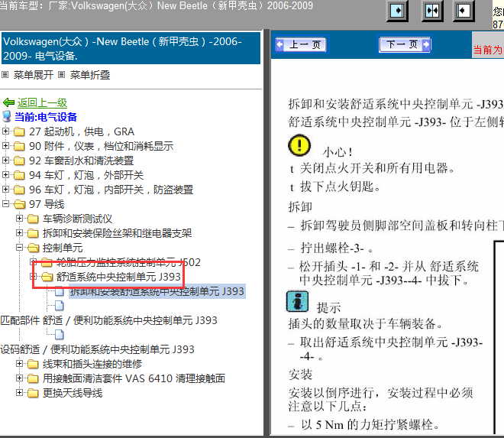The image size is (504, 438).
Task: Open 96 车灯,灯泡,内部开关,防盗装置 folder
Action: [x=111, y=190]
